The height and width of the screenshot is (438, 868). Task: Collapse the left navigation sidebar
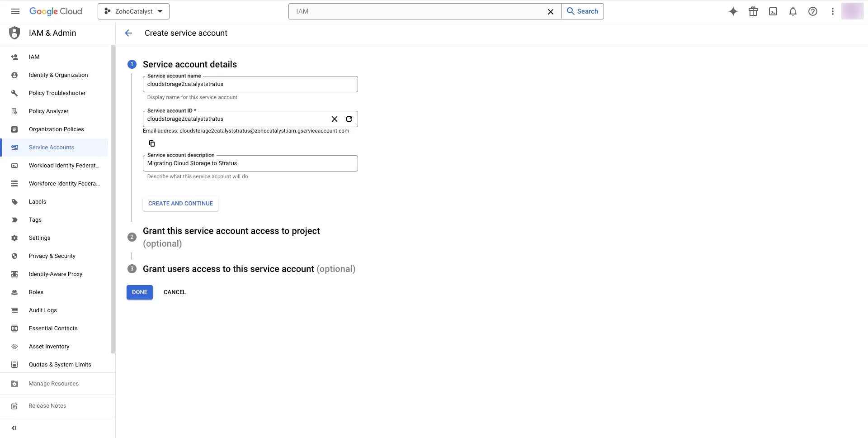point(14,428)
